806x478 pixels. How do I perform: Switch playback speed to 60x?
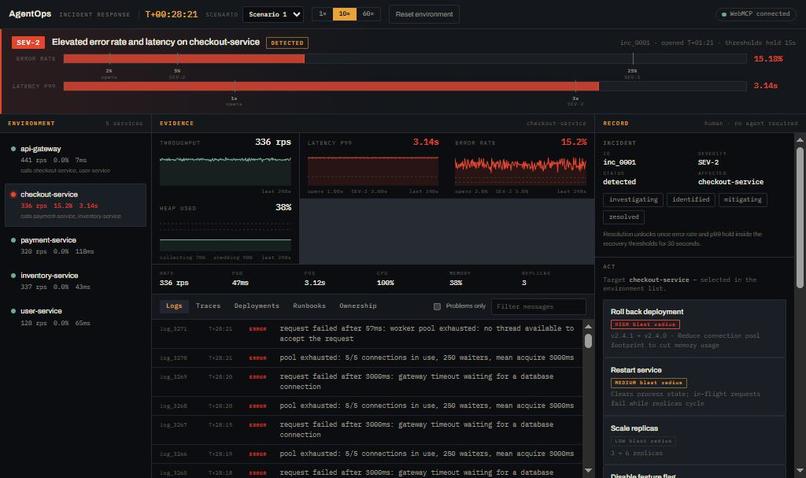coord(368,14)
